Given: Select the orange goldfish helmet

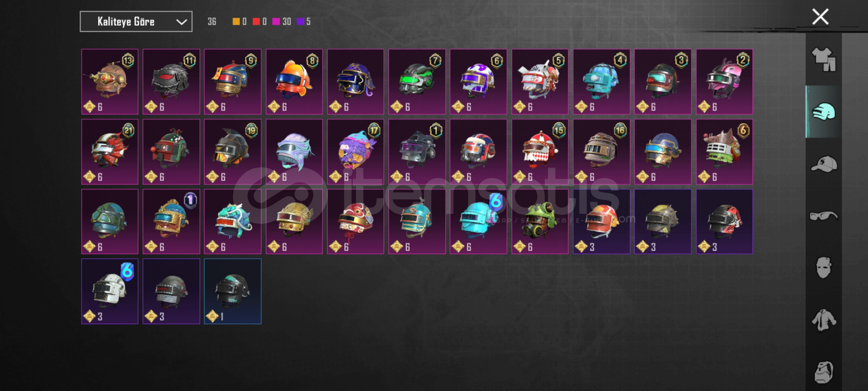Looking at the screenshot, I should [x=294, y=82].
